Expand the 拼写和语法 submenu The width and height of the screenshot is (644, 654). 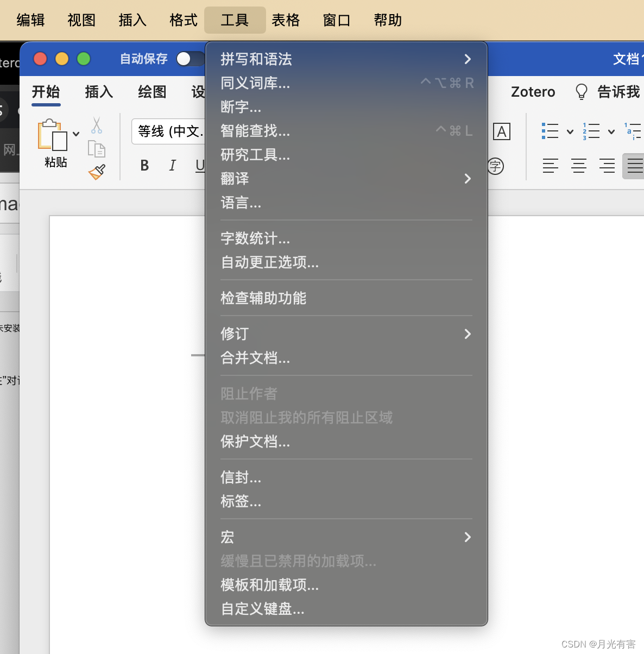pos(346,59)
